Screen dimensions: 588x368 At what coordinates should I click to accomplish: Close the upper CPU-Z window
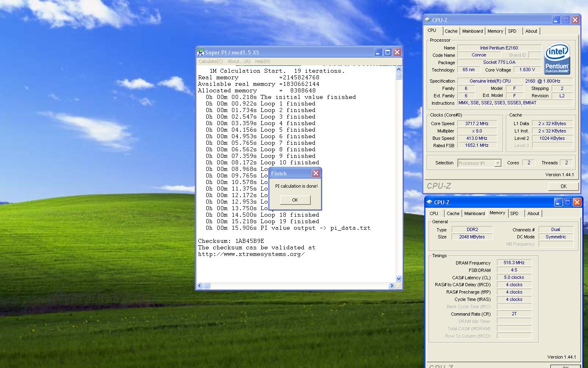575,20
